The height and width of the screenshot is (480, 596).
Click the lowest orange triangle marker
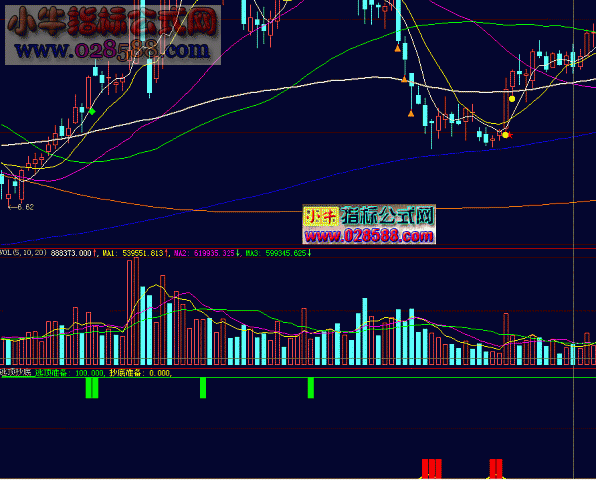coord(411,113)
